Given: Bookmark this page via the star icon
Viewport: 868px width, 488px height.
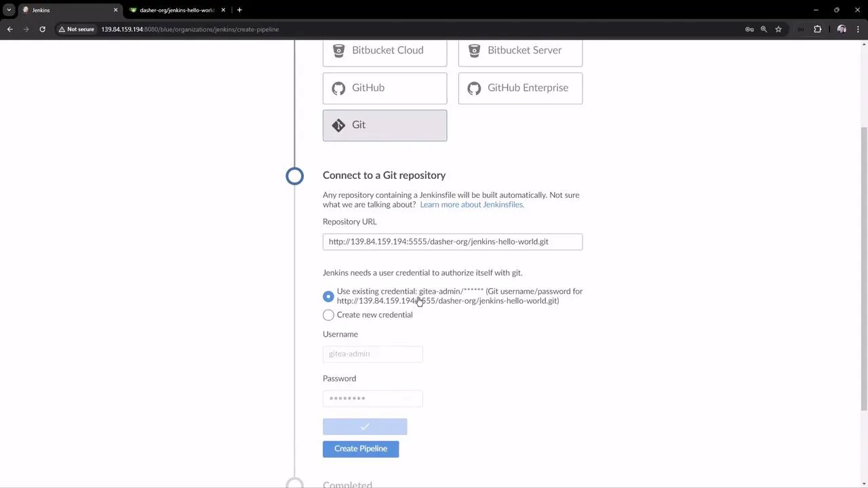Looking at the screenshot, I should 778,29.
